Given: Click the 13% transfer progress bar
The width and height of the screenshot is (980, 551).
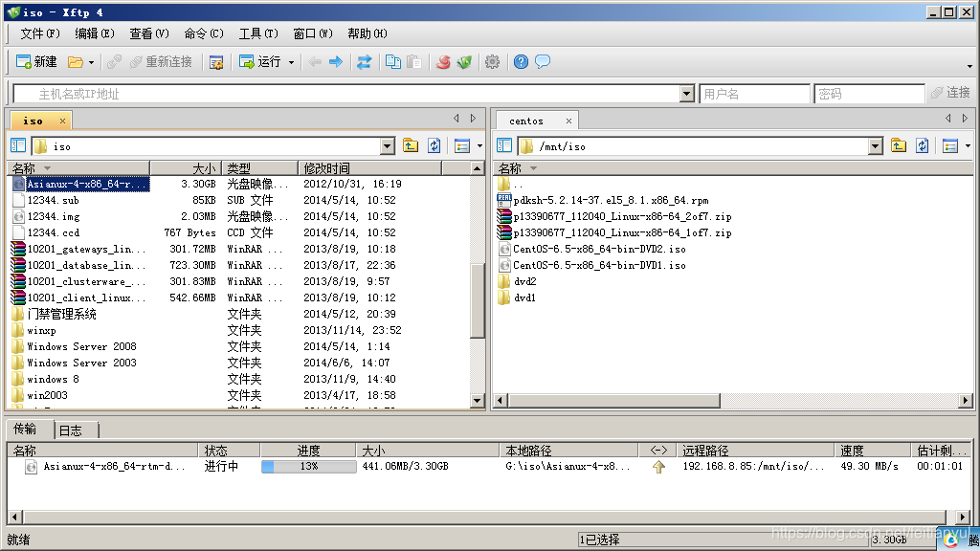Looking at the screenshot, I should (x=309, y=467).
